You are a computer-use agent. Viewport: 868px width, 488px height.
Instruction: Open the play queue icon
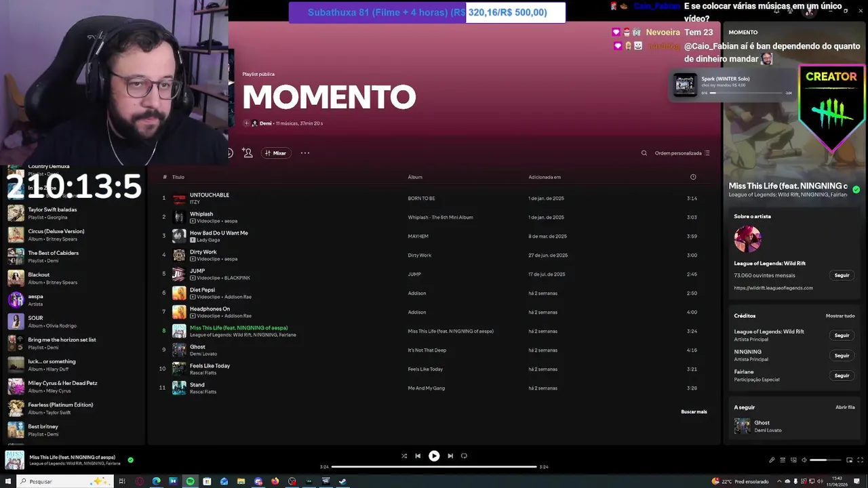tap(783, 460)
